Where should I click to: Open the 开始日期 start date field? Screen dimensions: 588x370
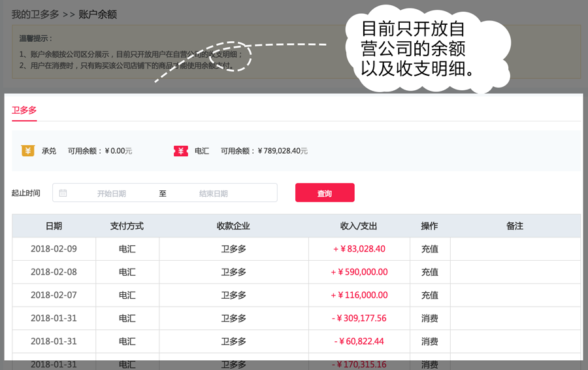pos(111,193)
